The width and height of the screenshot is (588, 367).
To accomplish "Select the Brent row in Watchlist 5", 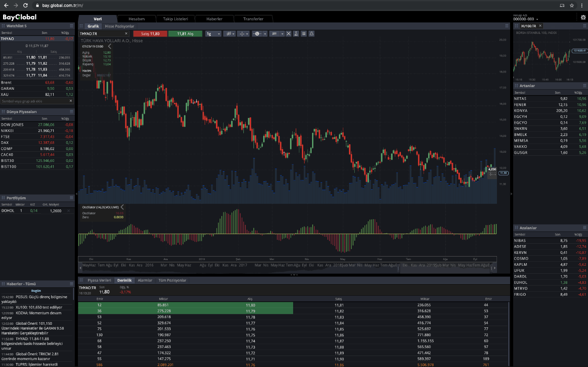I will coord(37,83).
